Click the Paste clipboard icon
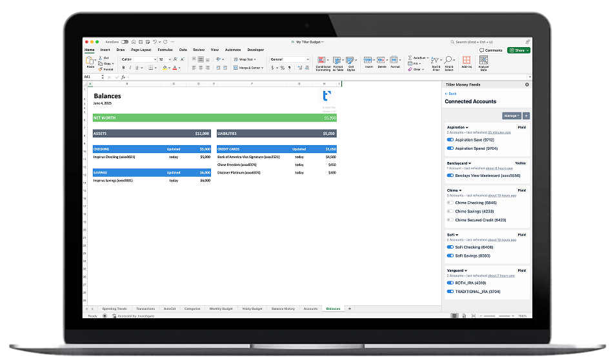This screenshot has width=613, height=364. click(90, 61)
